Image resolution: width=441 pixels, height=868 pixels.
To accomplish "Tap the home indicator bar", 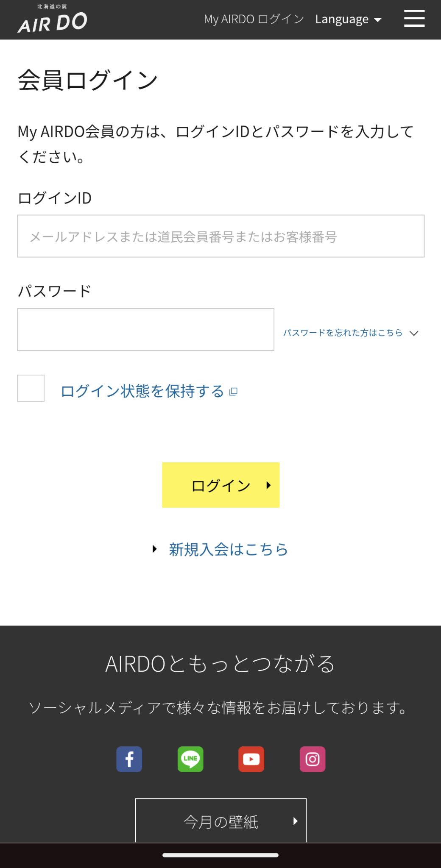I will 220,855.
